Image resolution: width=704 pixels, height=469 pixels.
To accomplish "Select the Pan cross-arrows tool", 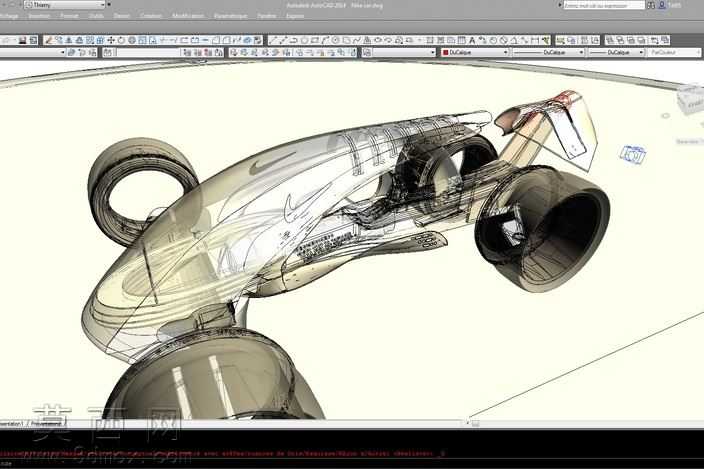I will 110,40.
